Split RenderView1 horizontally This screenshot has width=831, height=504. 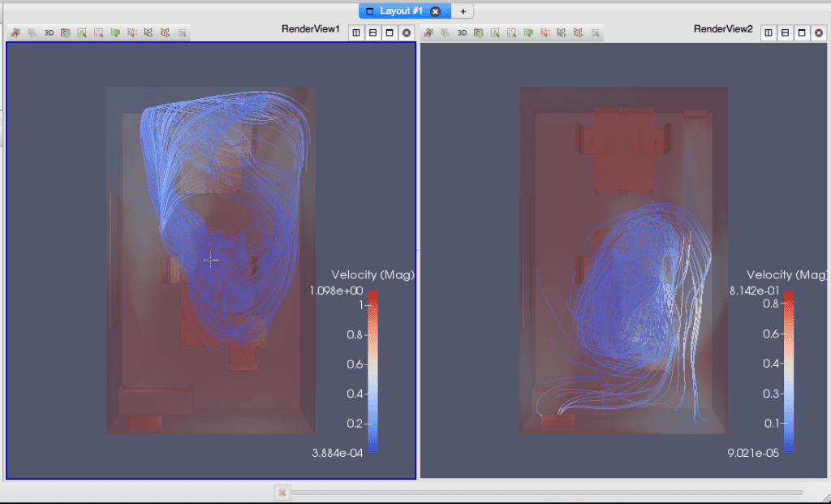coord(355,32)
